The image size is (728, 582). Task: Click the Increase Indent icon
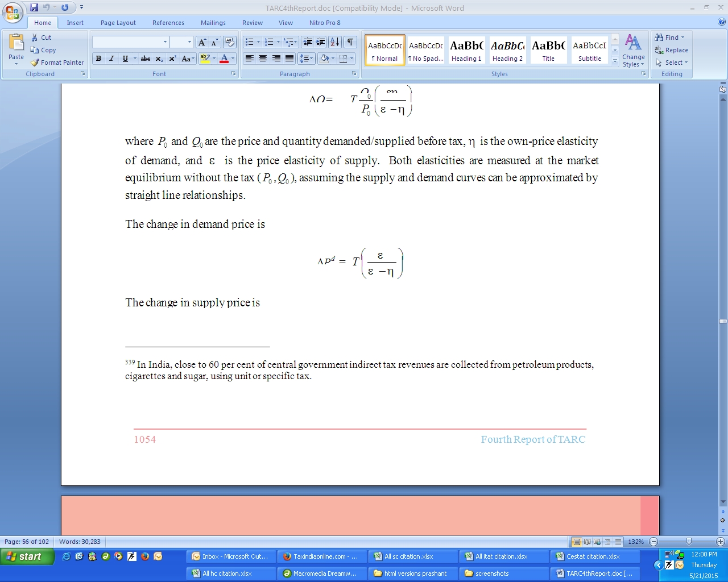321,42
